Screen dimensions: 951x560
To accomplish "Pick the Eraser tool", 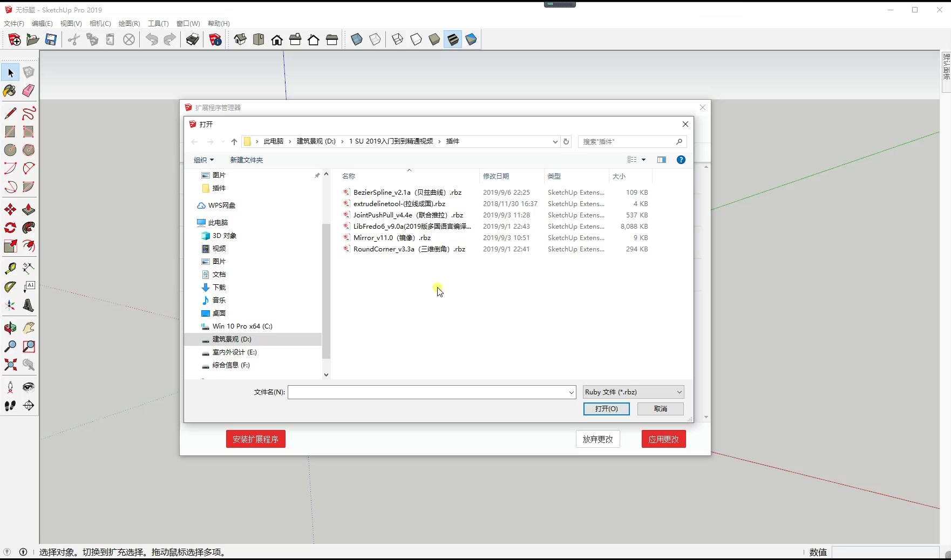I will coord(29,91).
